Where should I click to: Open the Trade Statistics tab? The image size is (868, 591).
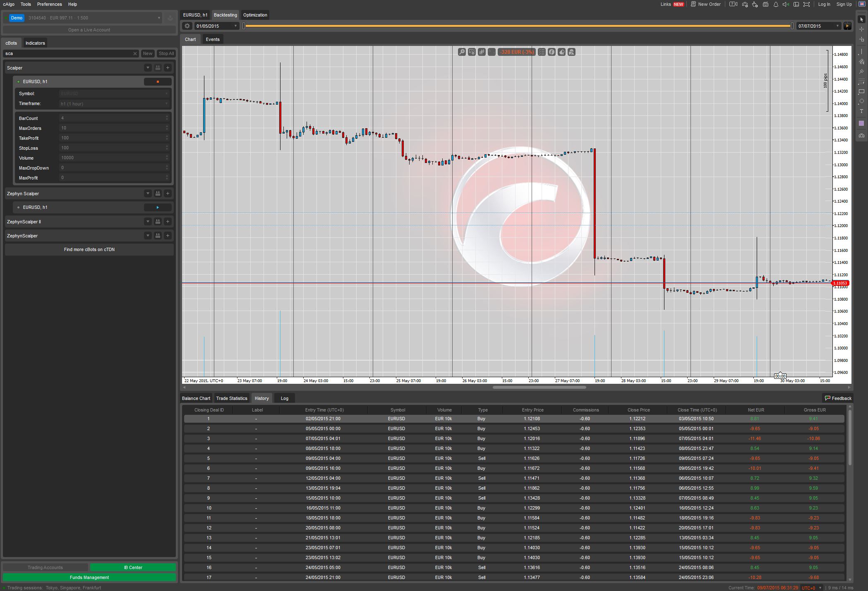point(232,398)
